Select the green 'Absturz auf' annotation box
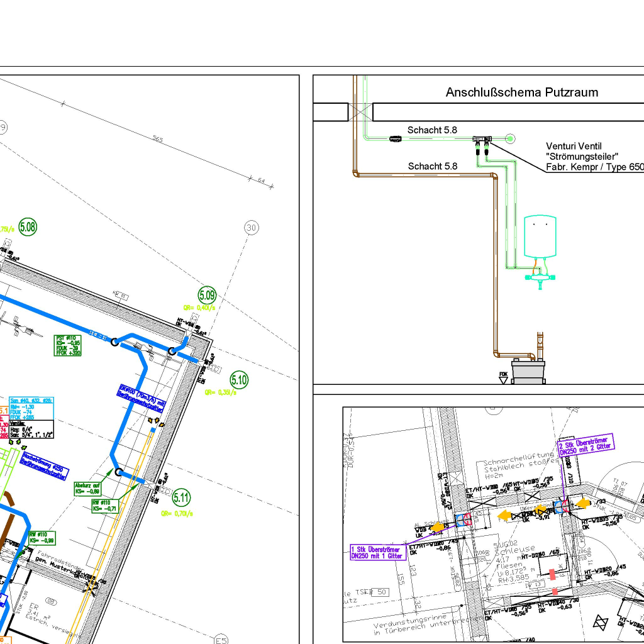The image size is (644, 644). coord(87,488)
